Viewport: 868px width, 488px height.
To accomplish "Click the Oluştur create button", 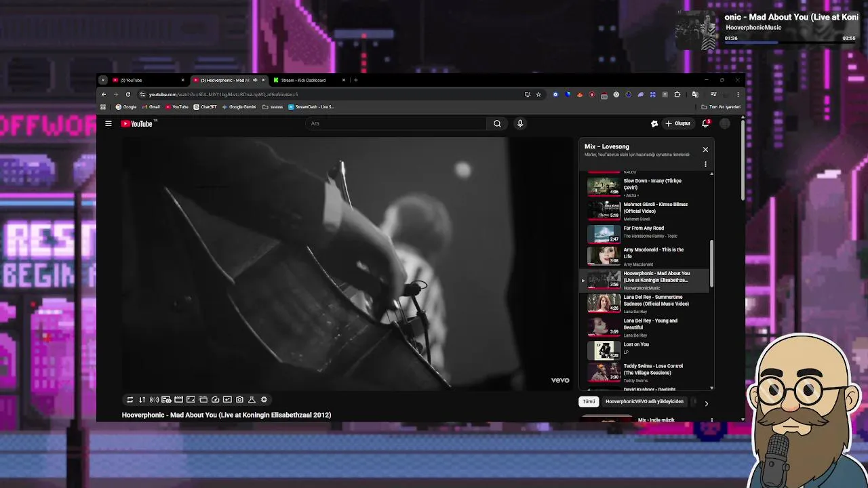I will pos(677,123).
